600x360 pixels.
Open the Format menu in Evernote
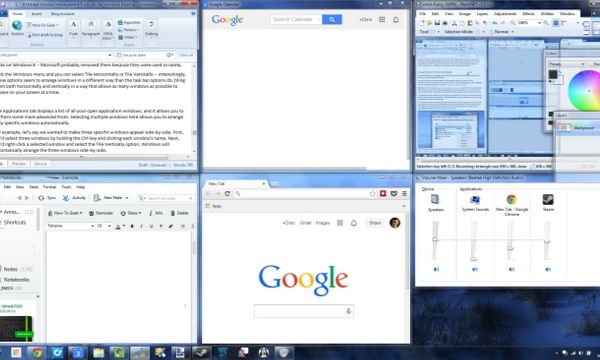point(49,187)
